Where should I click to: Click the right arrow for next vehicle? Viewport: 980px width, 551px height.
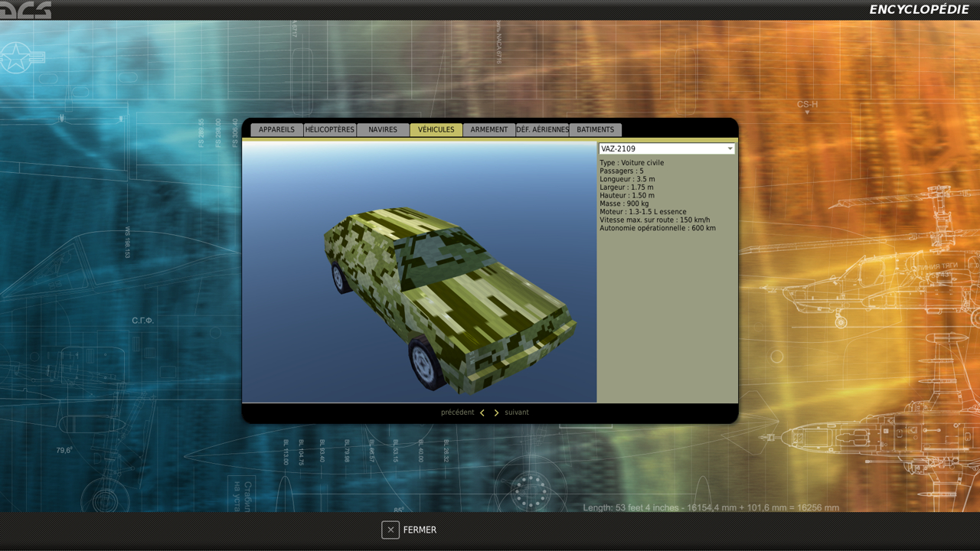496,412
